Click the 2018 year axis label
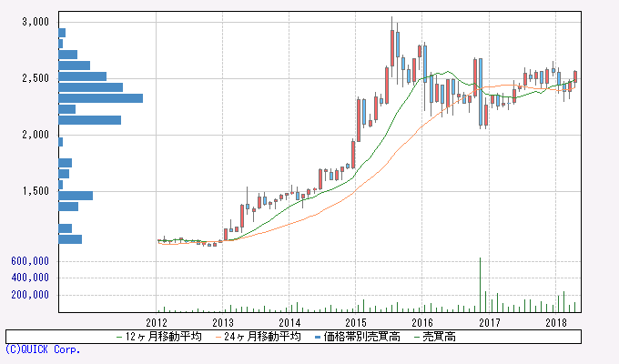 coord(556,322)
